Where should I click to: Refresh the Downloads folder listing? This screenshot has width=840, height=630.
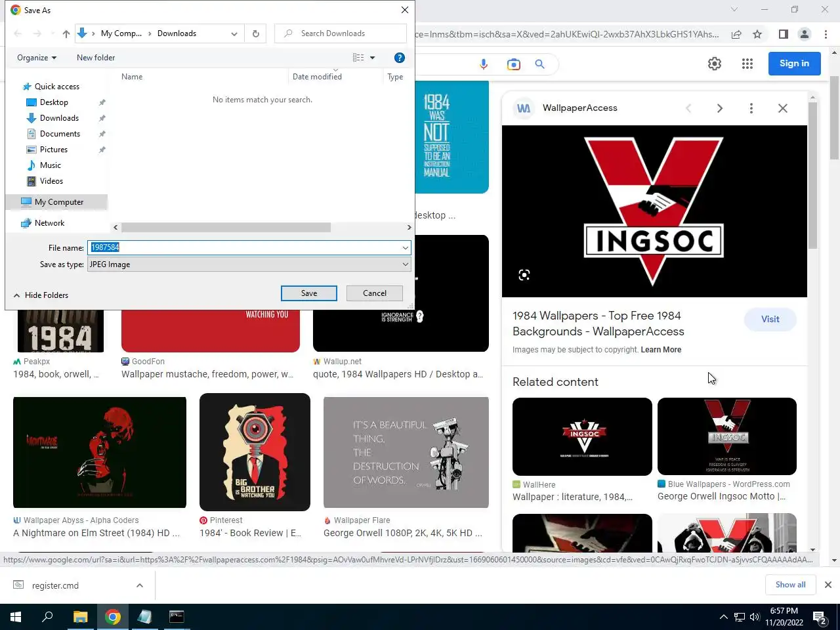(x=256, y=33)
